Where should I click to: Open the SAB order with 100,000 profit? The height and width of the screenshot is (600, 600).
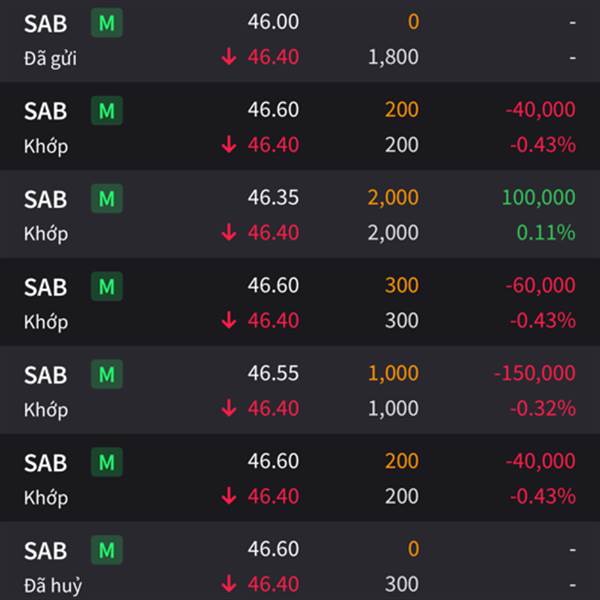coord(300,214)
